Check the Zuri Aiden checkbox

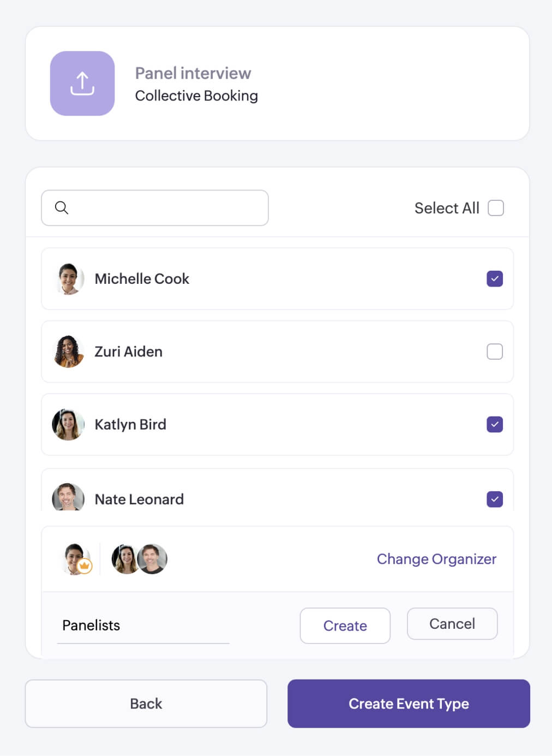coord(495,352)
